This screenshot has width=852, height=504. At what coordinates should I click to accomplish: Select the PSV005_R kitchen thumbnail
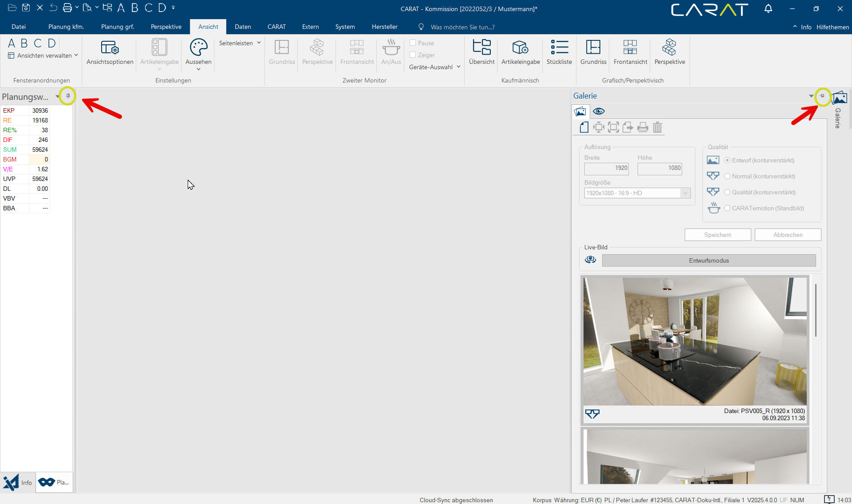(x=694, y=341)
